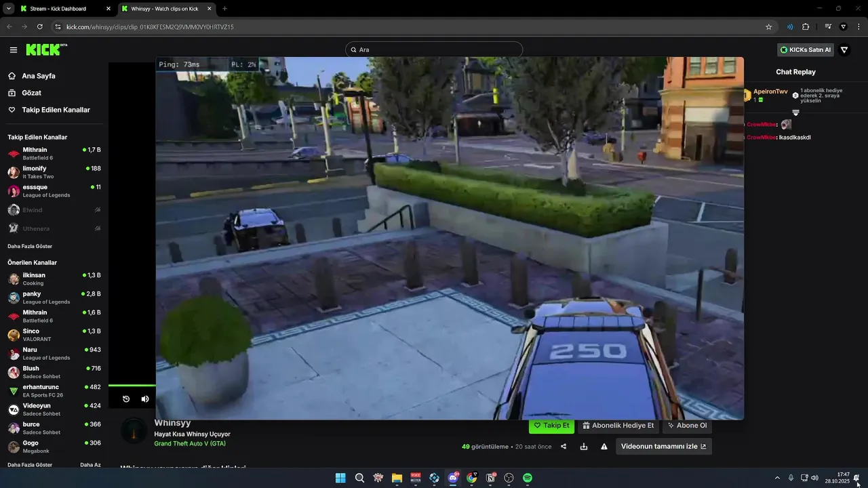Click the volume icon in system tray
The height and width of the screenshot is (488, 868).
point(814,478)
